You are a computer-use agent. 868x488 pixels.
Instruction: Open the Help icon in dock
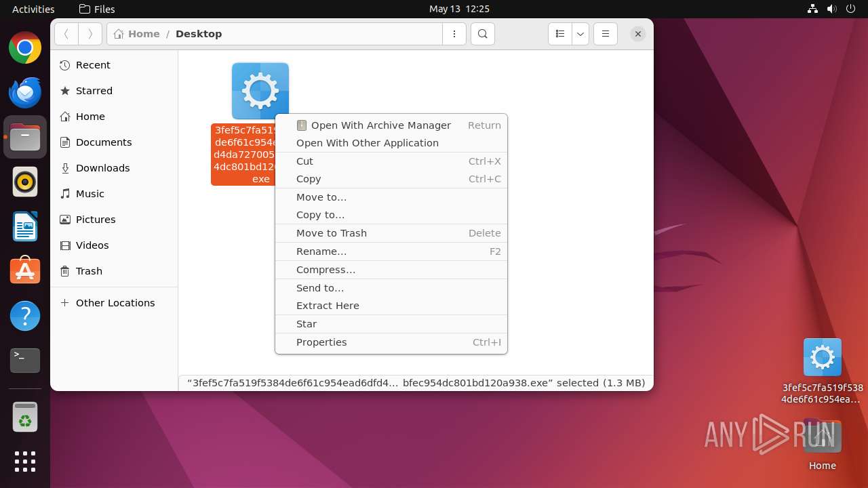click(x=25, y=316)
